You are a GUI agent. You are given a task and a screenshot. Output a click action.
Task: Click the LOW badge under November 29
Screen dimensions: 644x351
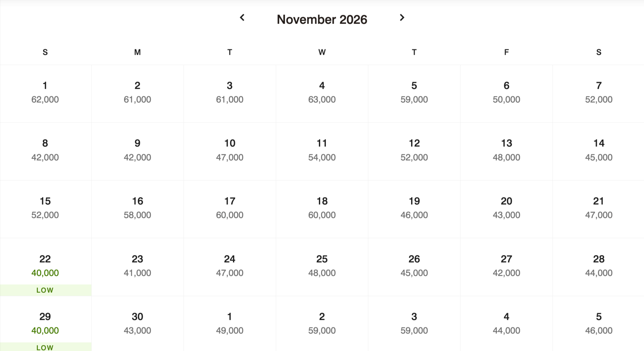click(45, 348)
